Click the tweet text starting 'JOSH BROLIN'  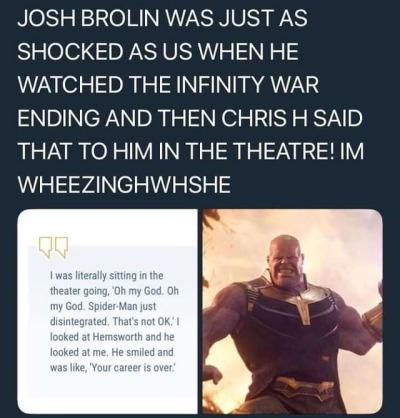pyautogui.click(x=190, y=101)
